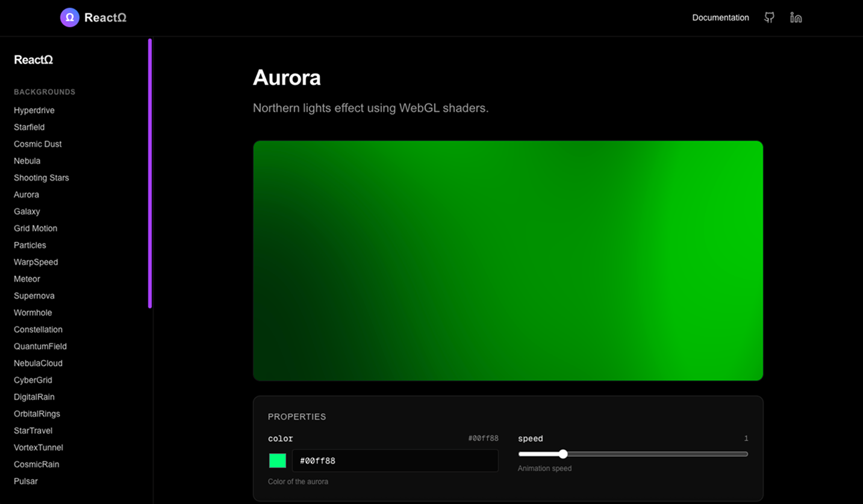Viewport: 863px width, 504px height.
Task: Select the Nebula component
Action: pyautogui.click(x=27, y=161)
